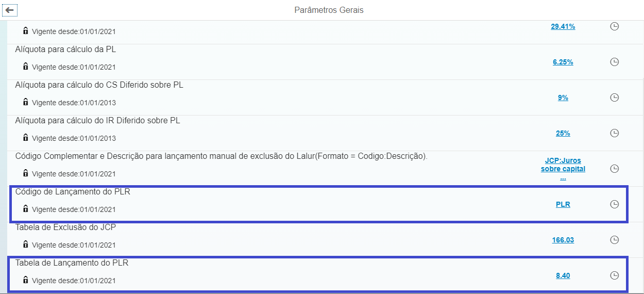Open history clock for 29.41% parameter
Image resolution: width=644 pixels, height=294 pixels.
click(x=614, y=26)
